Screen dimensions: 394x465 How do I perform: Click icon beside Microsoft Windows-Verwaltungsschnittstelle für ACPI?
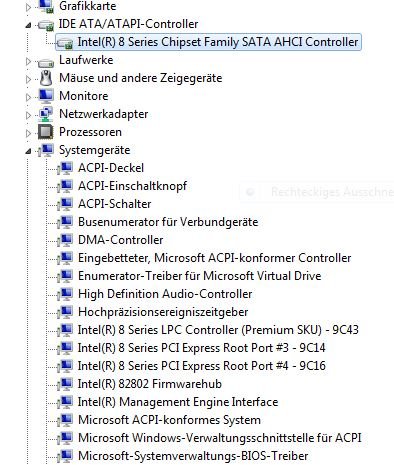pyautogui.click(x=65, y=438)
